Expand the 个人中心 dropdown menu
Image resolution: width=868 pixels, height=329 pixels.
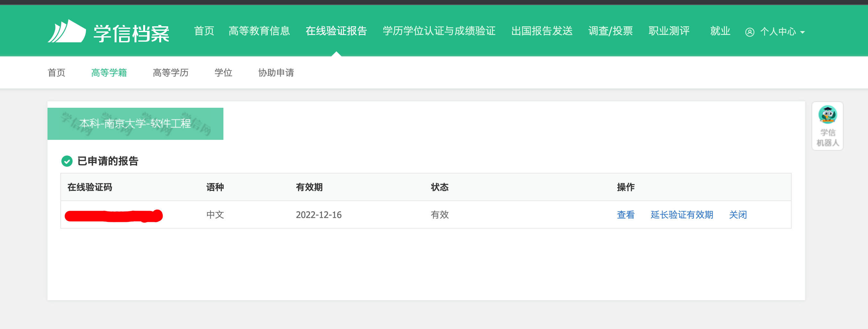pos(779,32)
